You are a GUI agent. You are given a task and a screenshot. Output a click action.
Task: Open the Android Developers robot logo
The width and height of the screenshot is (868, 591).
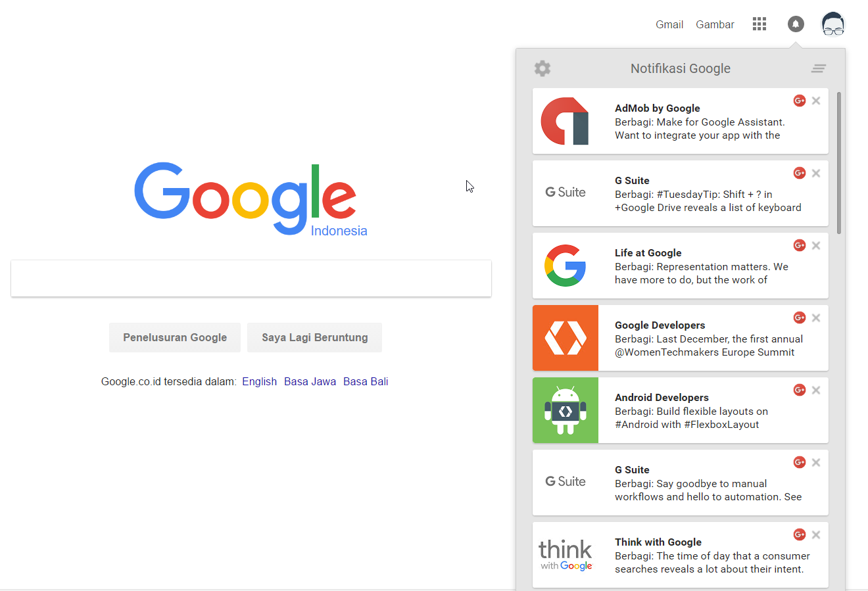tap(566, 410)
